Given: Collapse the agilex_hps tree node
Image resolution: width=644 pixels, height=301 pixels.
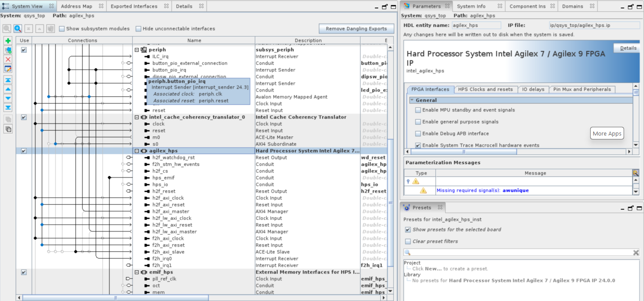Looking at the screenshot, I should [x=137, y=151].
